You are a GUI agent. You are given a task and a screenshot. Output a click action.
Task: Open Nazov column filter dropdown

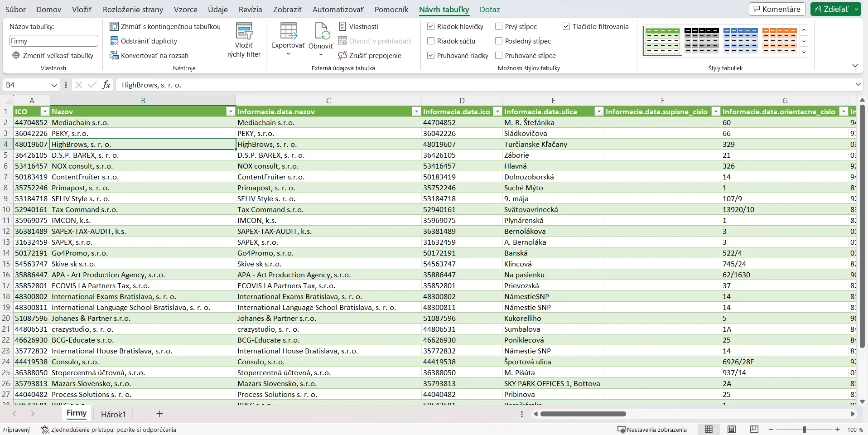point(230,111)
